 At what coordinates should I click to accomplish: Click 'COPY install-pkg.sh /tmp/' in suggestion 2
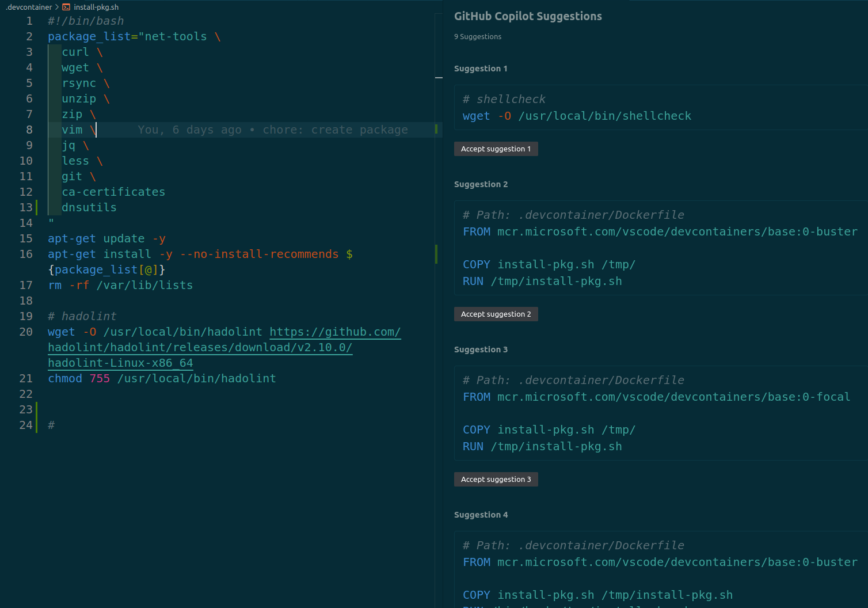pos(549,264)
